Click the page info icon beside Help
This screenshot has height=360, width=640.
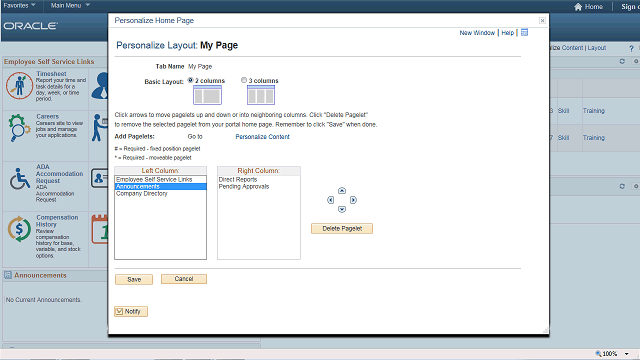524,32
